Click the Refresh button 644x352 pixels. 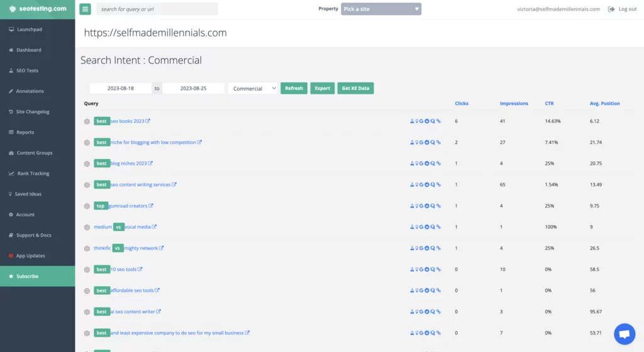point(294,88)
